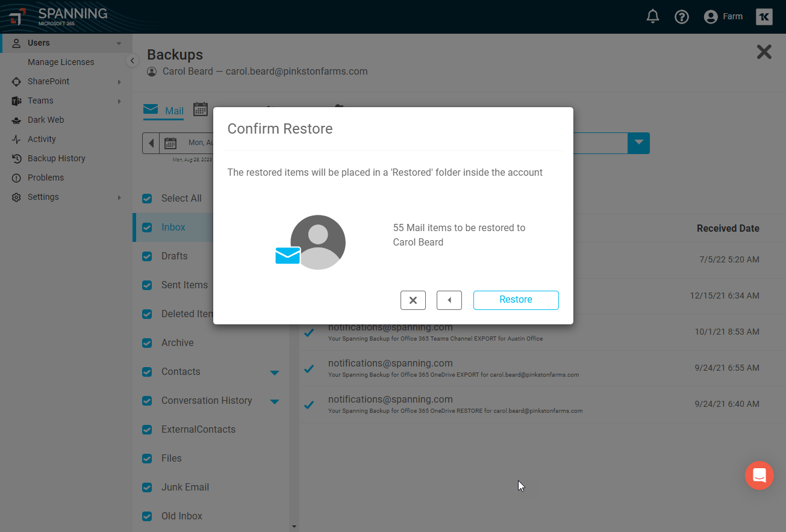Open the Manage Licenses menu item

(x=61, y=61)
